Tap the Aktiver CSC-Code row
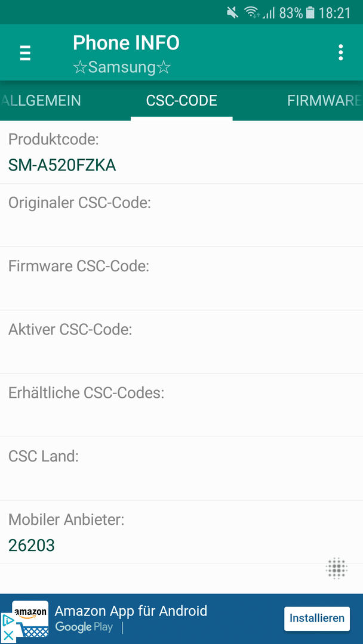 [x=181, y=342]
